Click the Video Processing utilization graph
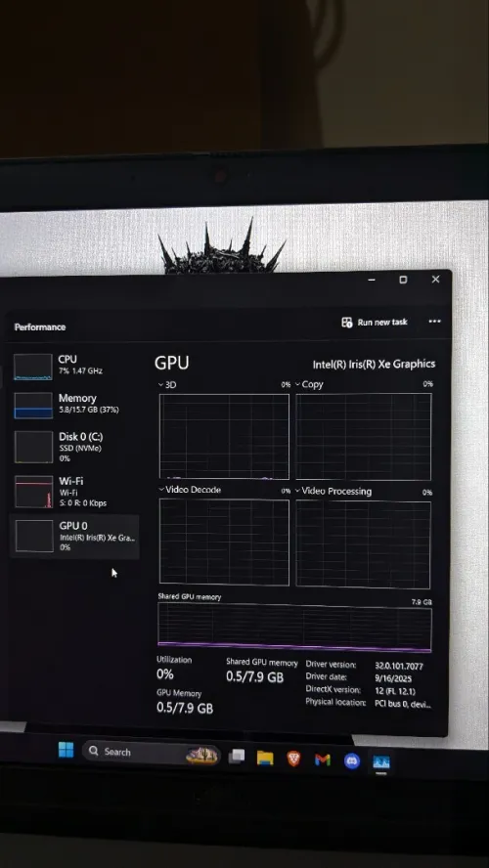 pyautogui.click(x=363, y=544)
